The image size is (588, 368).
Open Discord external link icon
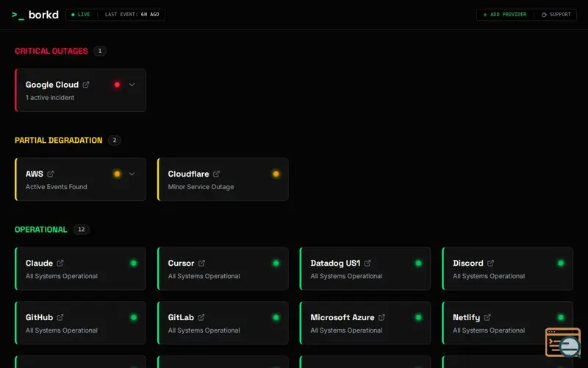(490, 263)
